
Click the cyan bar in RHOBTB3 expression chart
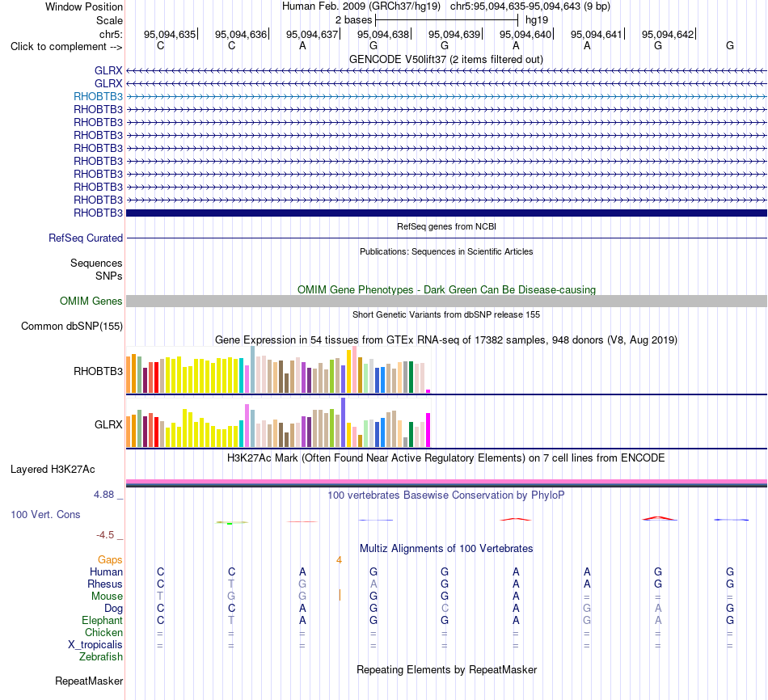point(242,375)
